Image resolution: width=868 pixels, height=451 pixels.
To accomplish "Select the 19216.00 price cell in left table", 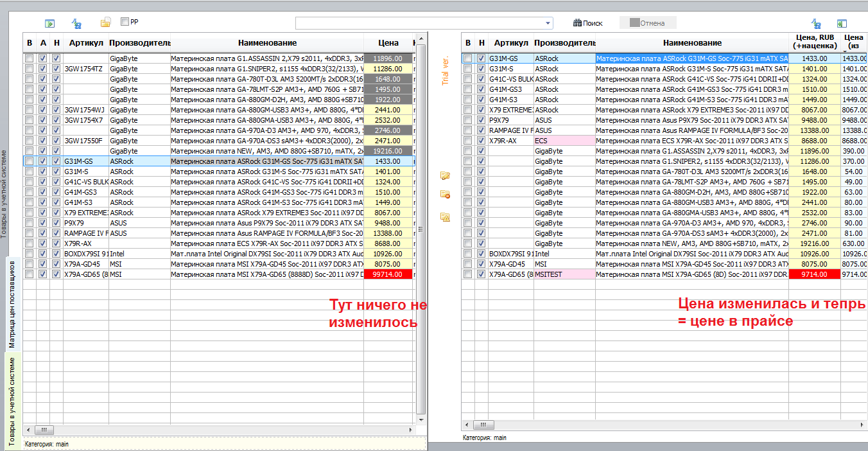I will coord(388,151).
